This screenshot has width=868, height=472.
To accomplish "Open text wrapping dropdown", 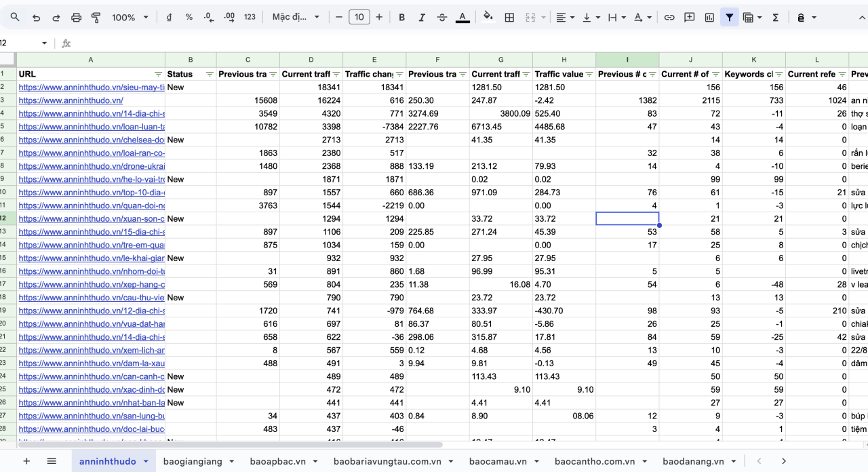I will coord(616,17).
